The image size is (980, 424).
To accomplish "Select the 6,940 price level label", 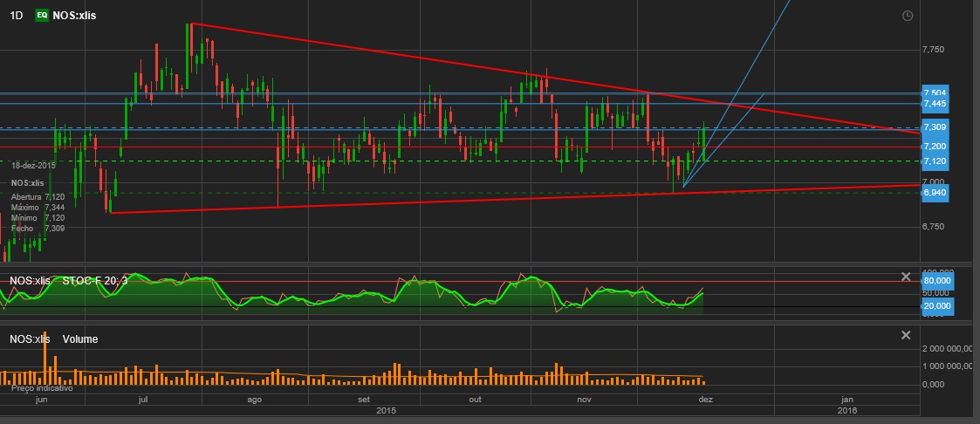I will 935,192.
